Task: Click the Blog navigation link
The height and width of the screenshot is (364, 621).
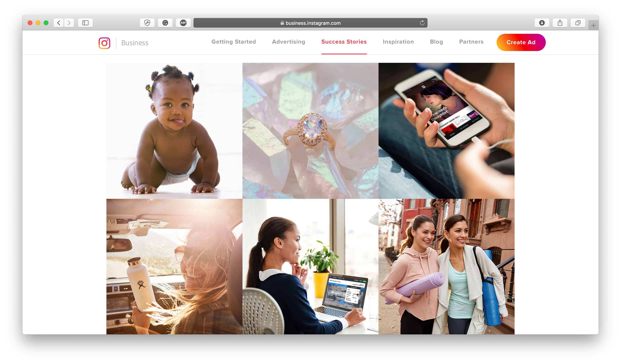Action: click(x=436, y=42)
